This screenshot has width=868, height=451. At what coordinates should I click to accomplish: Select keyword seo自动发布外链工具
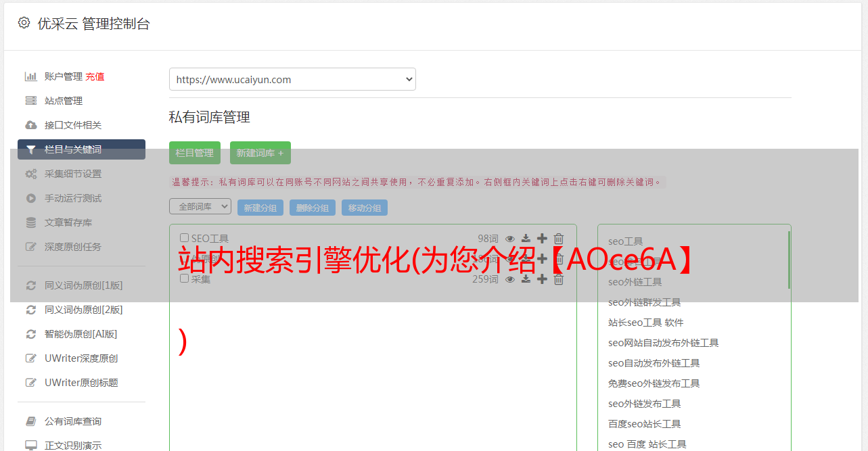[654, 363]
